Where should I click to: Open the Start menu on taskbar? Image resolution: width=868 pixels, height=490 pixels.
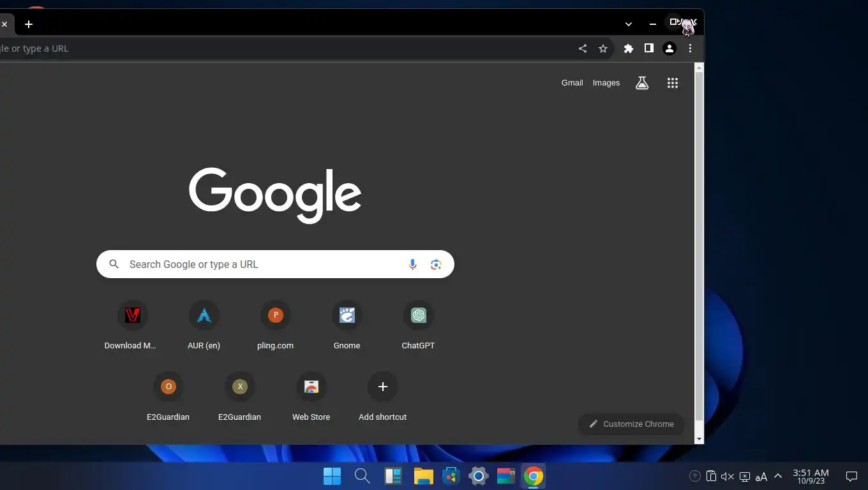click(332, 476)
